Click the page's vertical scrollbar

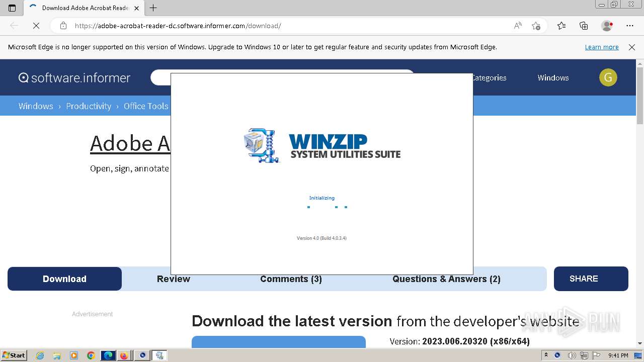[640, 96]
